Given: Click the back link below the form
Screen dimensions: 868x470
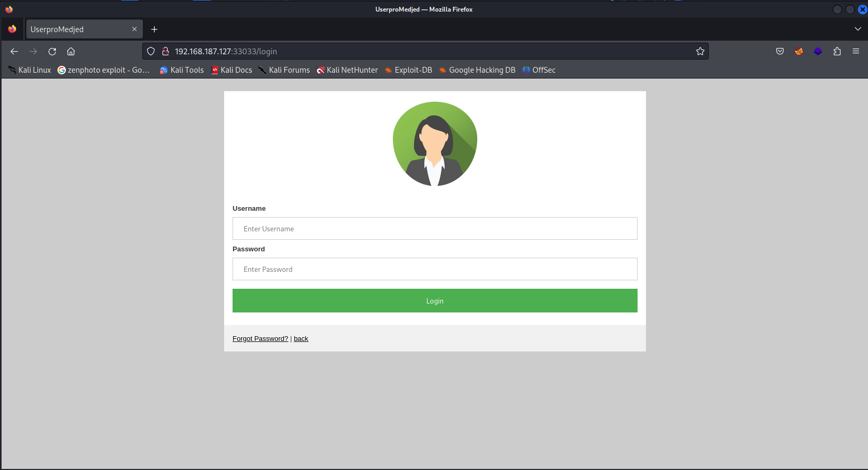Looking at the screenshot, I should [301, 339].
